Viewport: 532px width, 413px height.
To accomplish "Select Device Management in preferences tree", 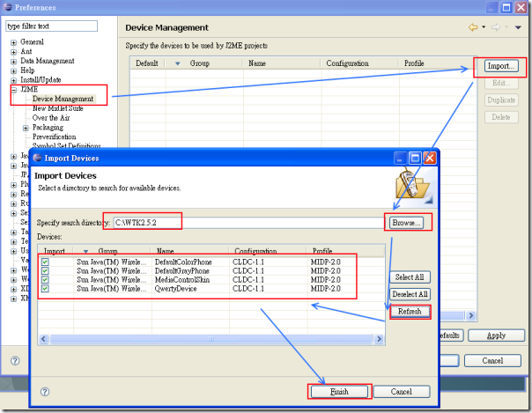I will coord(63,99).
